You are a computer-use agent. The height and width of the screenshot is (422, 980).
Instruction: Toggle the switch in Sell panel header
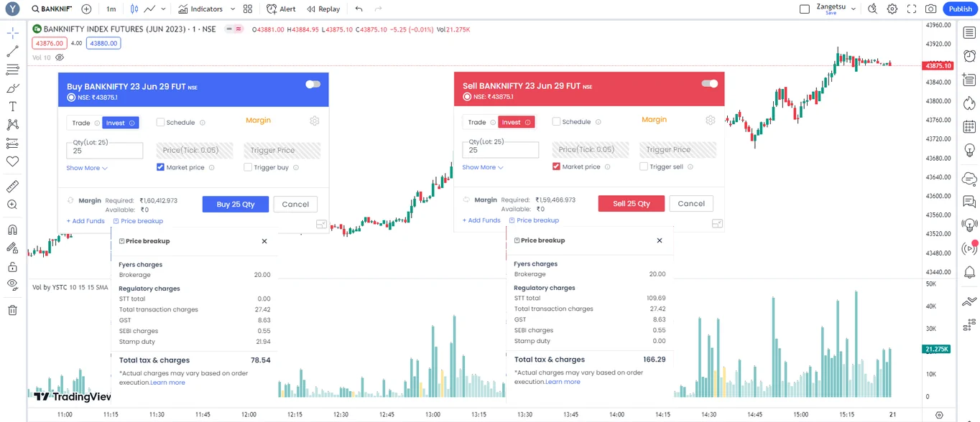pyautogui.click(x=709, y=83)
